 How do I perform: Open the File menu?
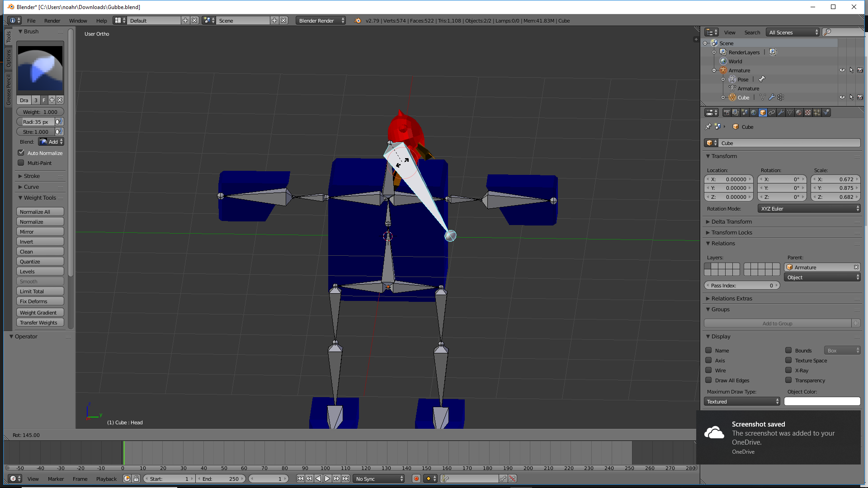tap(31, 20)
